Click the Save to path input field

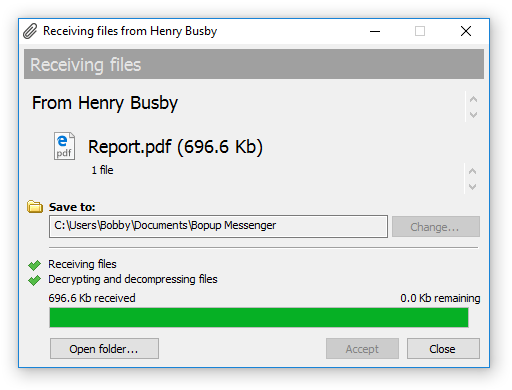pos(218,226)
